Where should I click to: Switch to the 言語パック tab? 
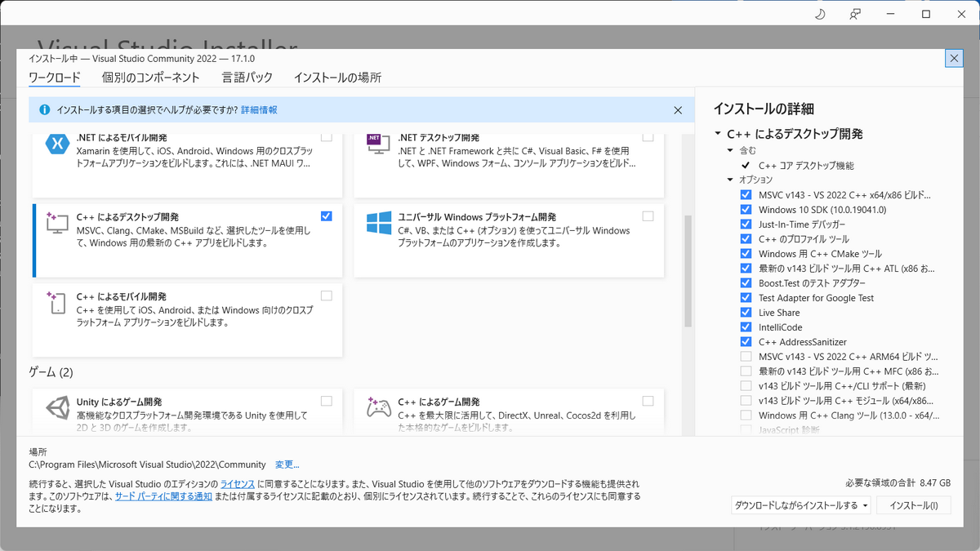(x=247, y=78)
